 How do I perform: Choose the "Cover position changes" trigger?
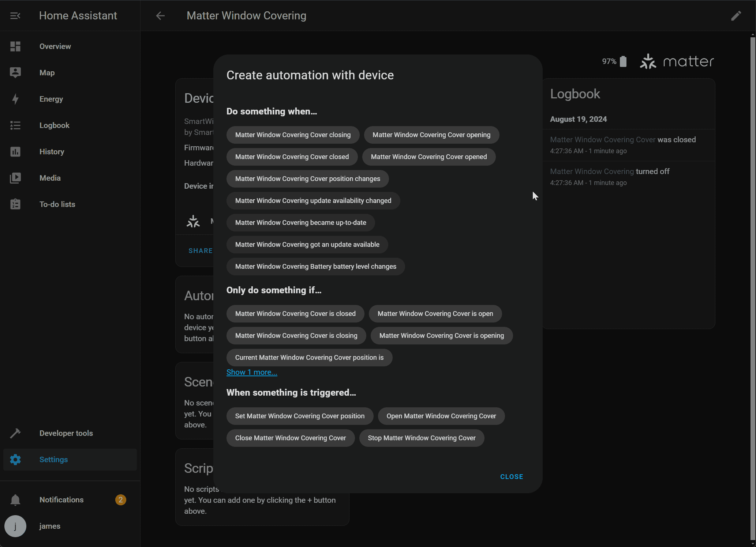pyautogui.click(x=307, y=179)
